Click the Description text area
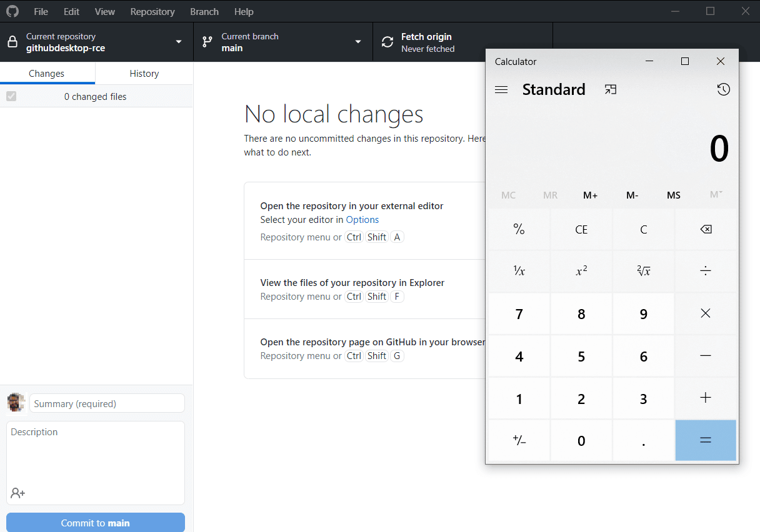The width and height of the screenshot is (760, 532). coord(96,463)
